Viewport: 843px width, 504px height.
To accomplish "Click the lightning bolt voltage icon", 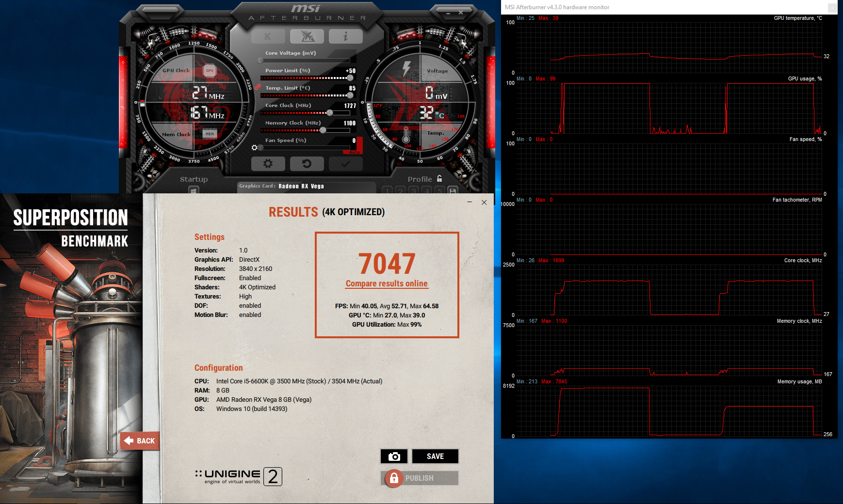I will click(406, 68).
